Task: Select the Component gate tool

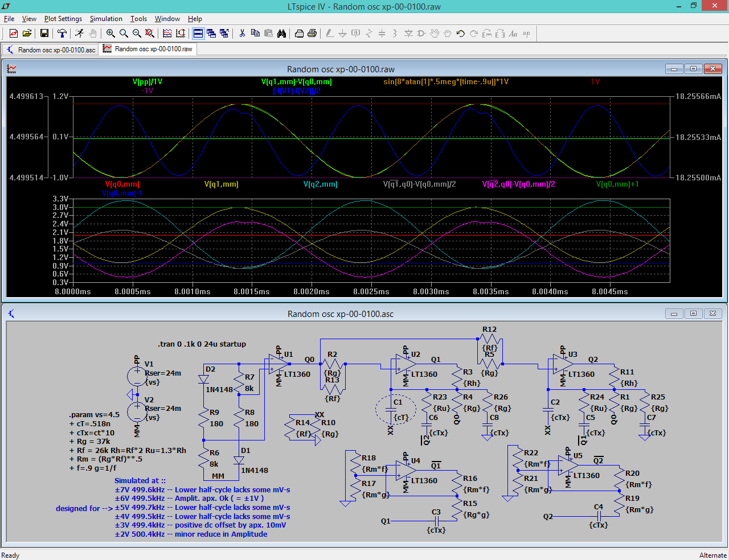Action: click(x=421, y=34)
